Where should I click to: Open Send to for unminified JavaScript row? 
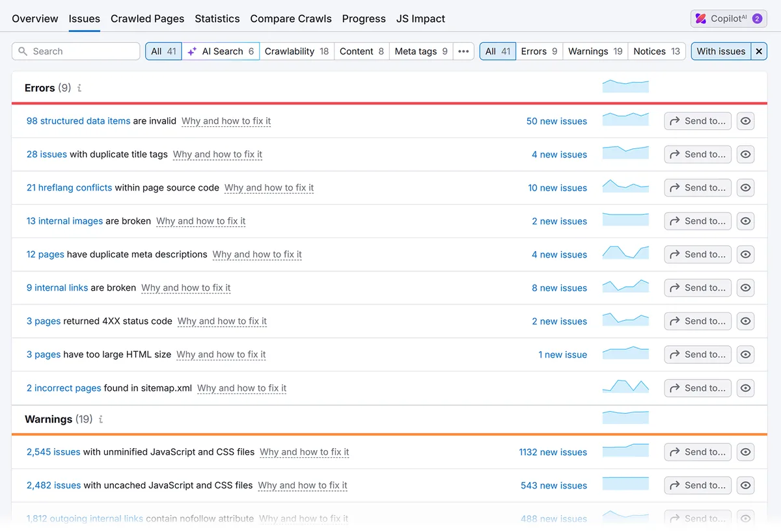[x=698, y=452]
